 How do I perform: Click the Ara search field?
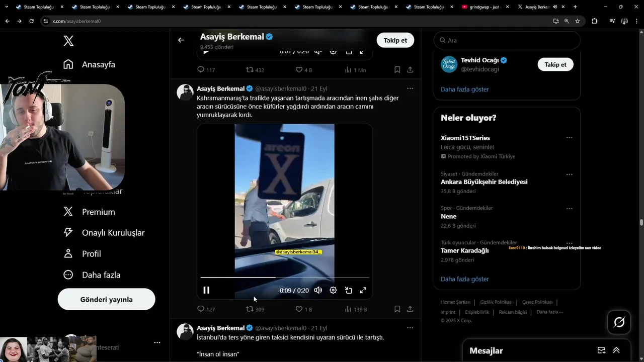point(507,40)
